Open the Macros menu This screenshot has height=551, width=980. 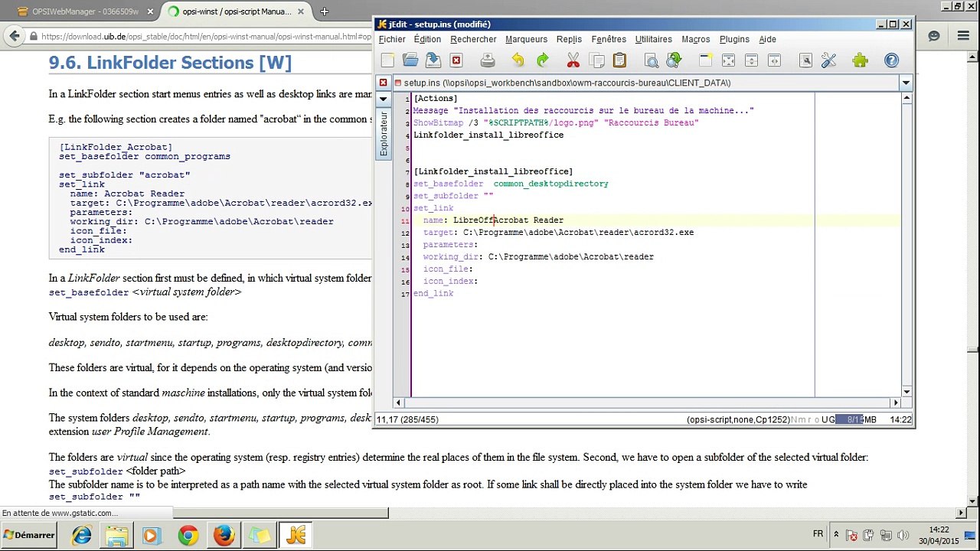tap(696, 39)
